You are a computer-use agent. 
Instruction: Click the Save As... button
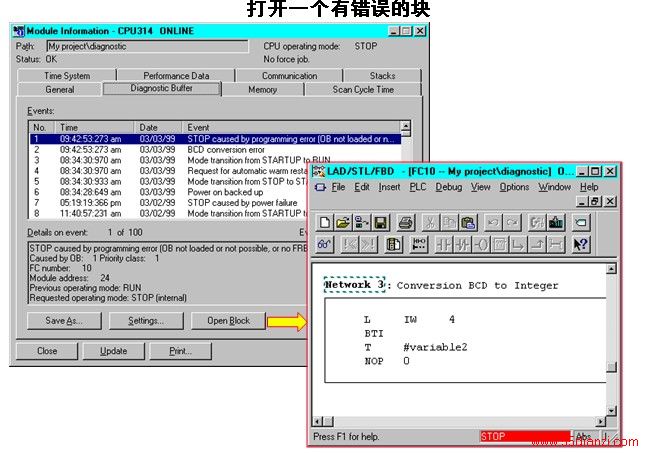point(64,321)
